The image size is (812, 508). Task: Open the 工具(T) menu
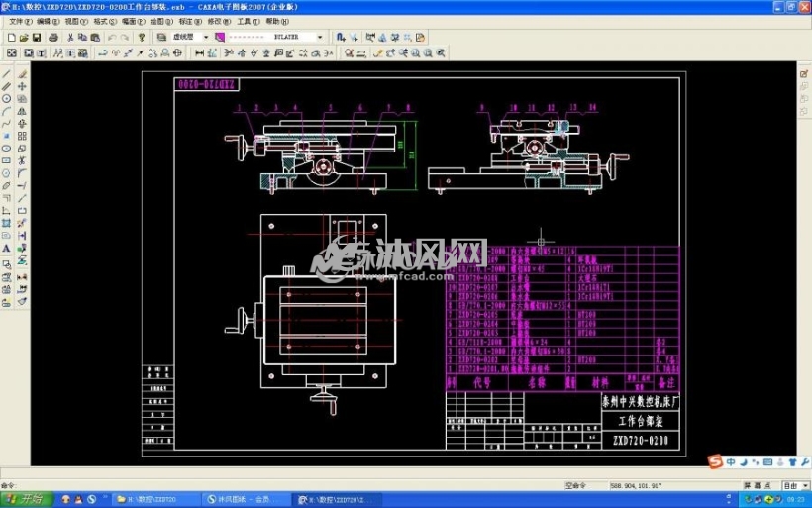[249, 21]
